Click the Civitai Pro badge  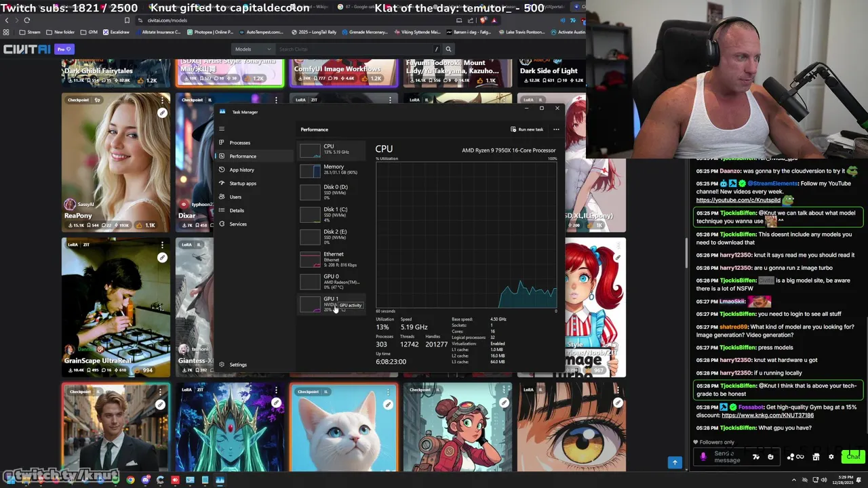64,49
